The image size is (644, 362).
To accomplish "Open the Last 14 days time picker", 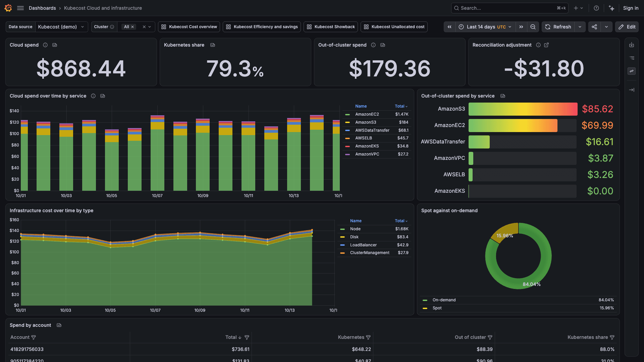I will tap(485, 27).
